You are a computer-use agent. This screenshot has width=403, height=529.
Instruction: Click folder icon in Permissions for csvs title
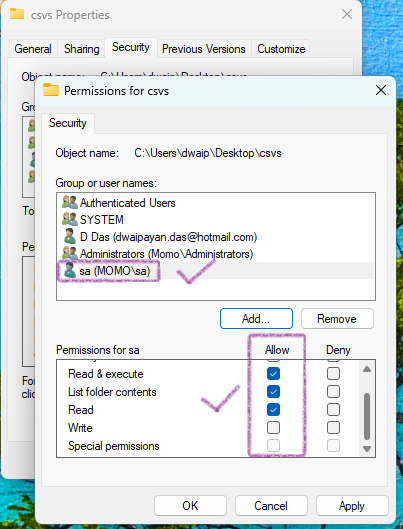[x=51, y=90]
